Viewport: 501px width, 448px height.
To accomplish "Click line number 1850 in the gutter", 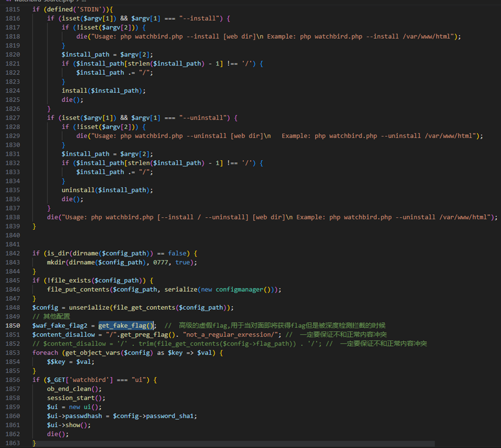I will click(12, 326).
